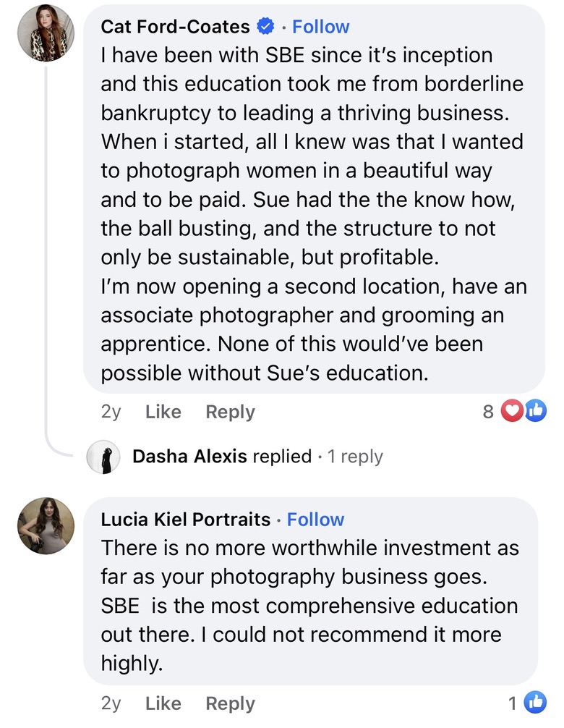The image size is (564, 728).
Task: Click Lucia Kiel Portraits profile picture
Action: [46, 525]
